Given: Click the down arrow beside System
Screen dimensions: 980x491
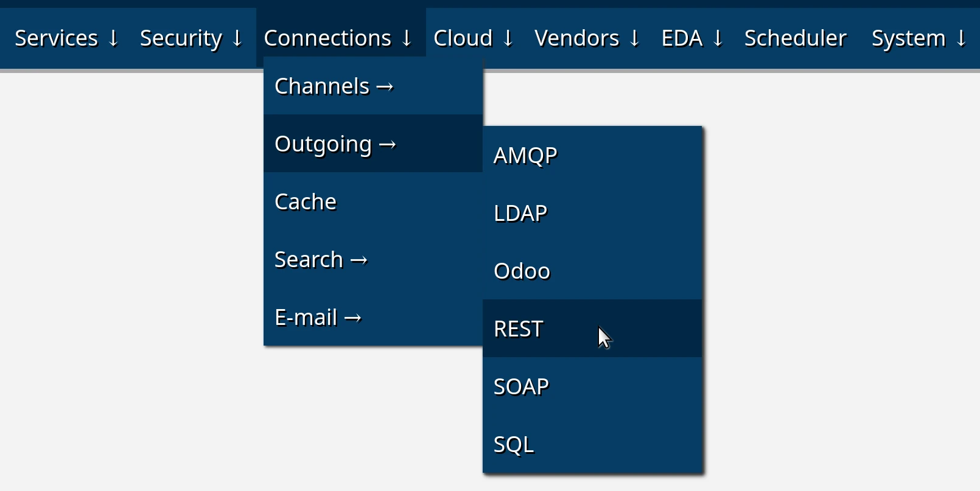Looking at the screenshot, I should point(961,38).
